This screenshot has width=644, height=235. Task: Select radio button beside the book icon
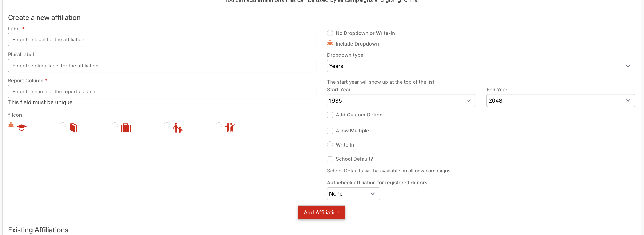point(63,125)
